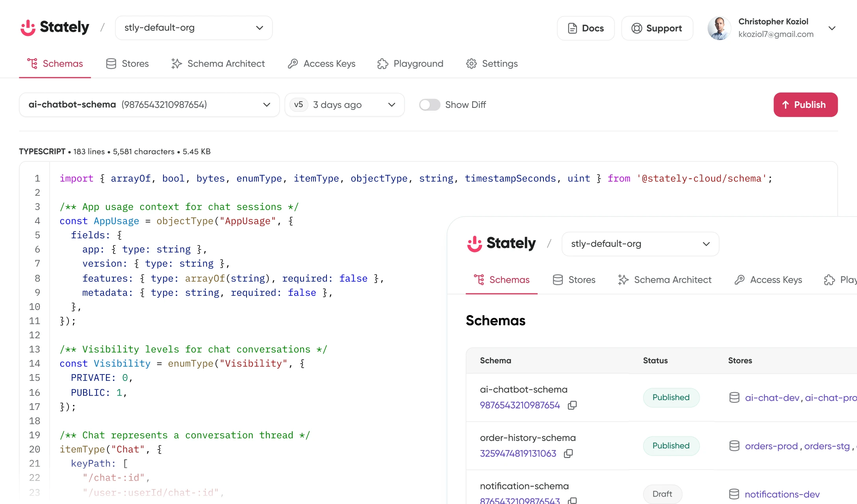This screenshot has width=857, height=504.
Task: Click the Access Keys icon in the overlay panel
Action: (739, 280)
